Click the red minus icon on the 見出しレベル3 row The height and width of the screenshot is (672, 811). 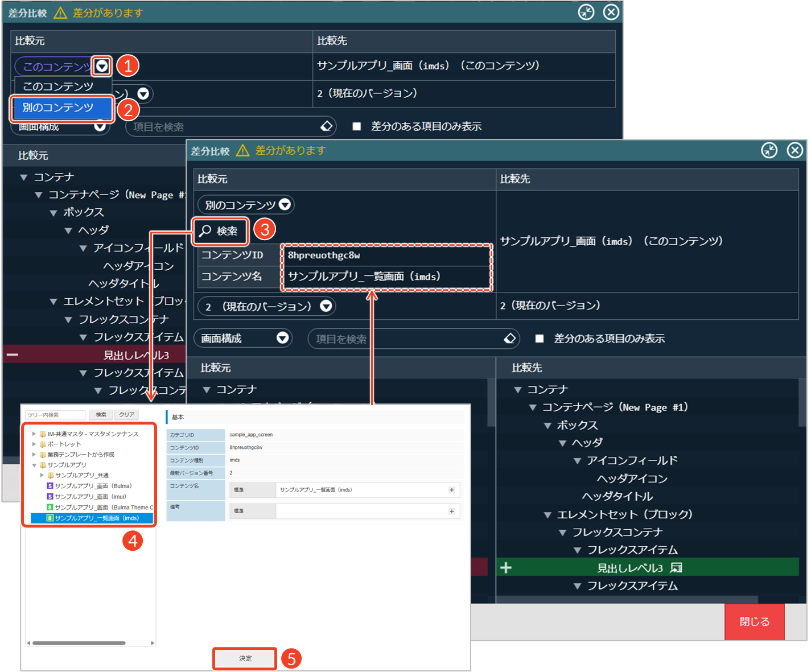[x=12, y=355]
